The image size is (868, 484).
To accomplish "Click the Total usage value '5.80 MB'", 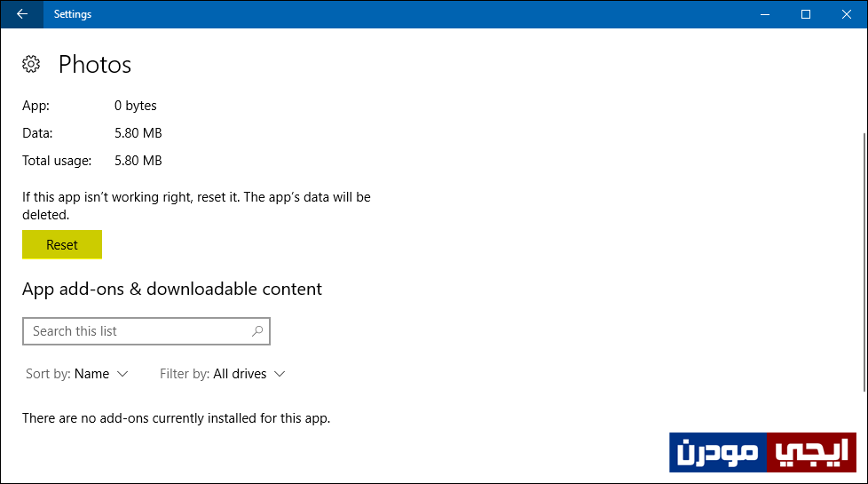I will coord(138,161).
